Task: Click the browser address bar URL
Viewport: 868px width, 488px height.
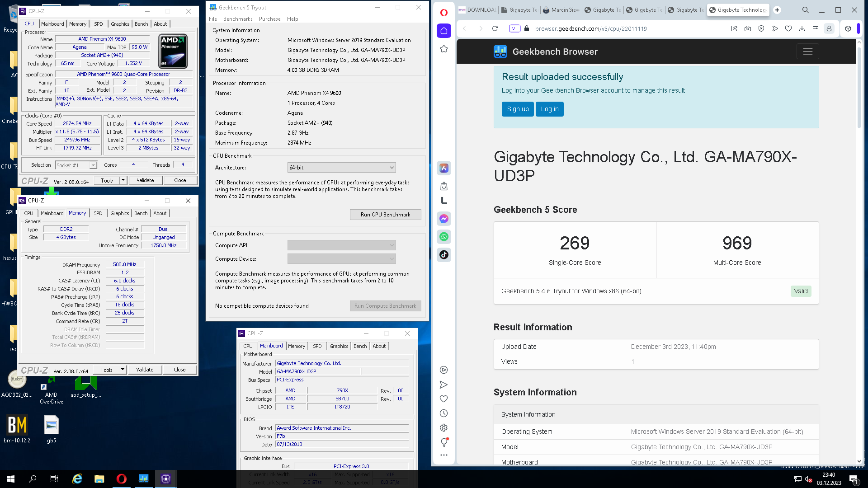Action: coord(591,28)
